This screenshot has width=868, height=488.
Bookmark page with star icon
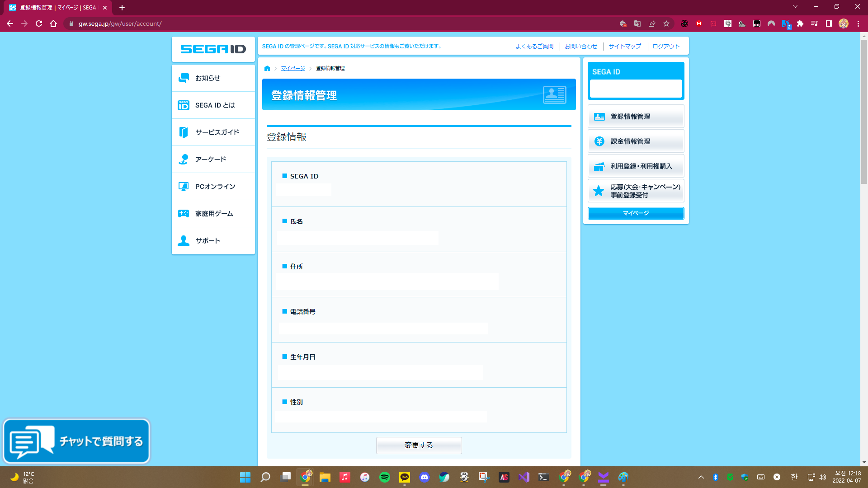tap(666, 23)
